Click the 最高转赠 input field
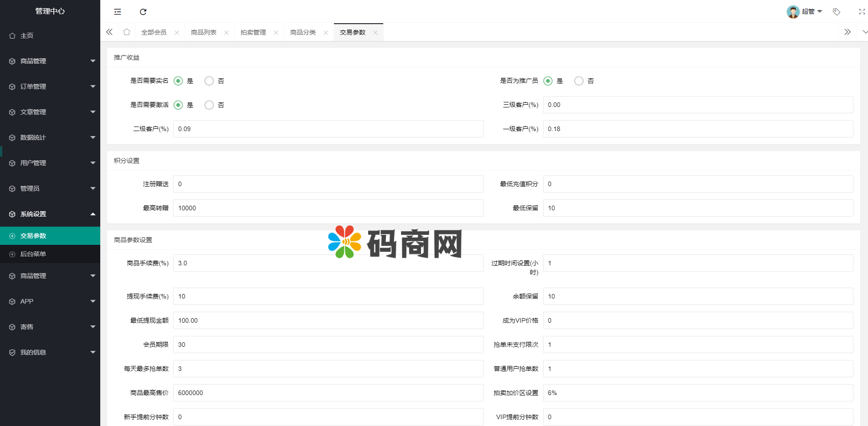The width and height of the screenshot is (868, 426). (328, 208)
